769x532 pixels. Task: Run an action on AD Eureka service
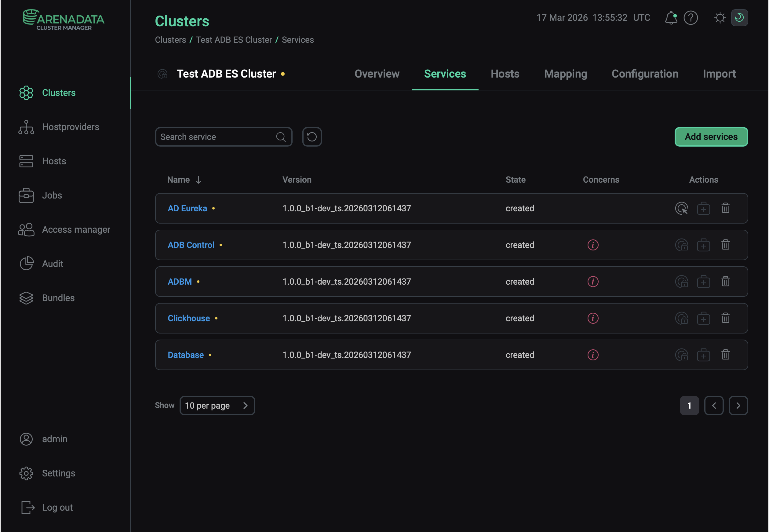tap(681, 208)
